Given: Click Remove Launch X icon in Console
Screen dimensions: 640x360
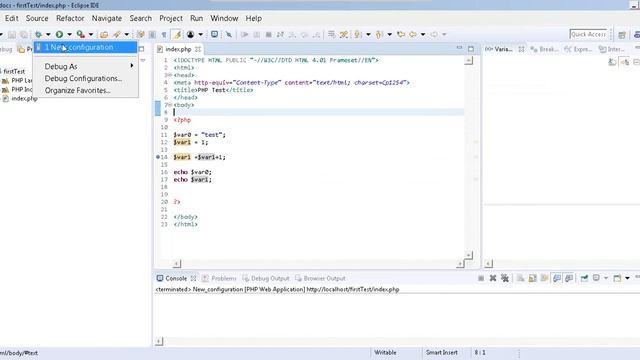Looking at the screenshot, I should point(493,278).
